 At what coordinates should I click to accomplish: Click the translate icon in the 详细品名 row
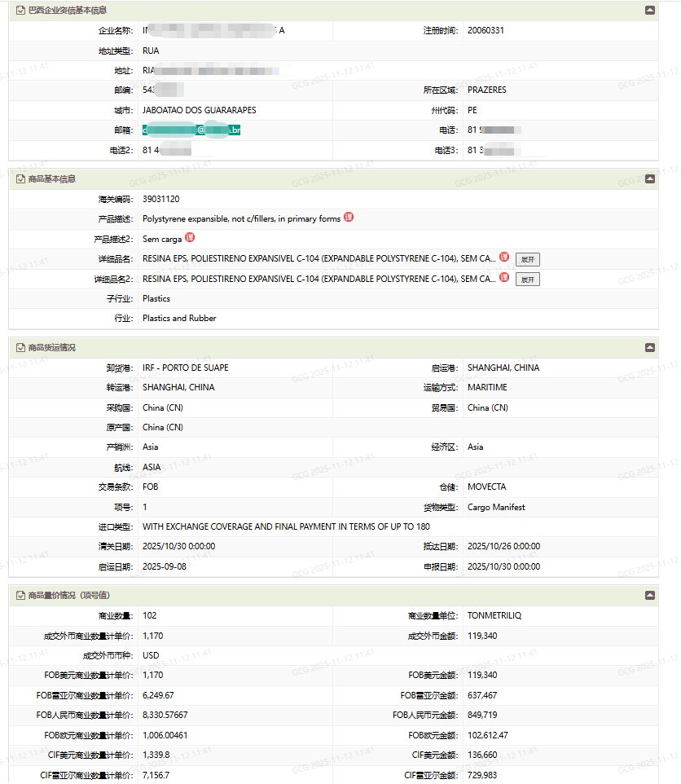click(x=504, y=258)
